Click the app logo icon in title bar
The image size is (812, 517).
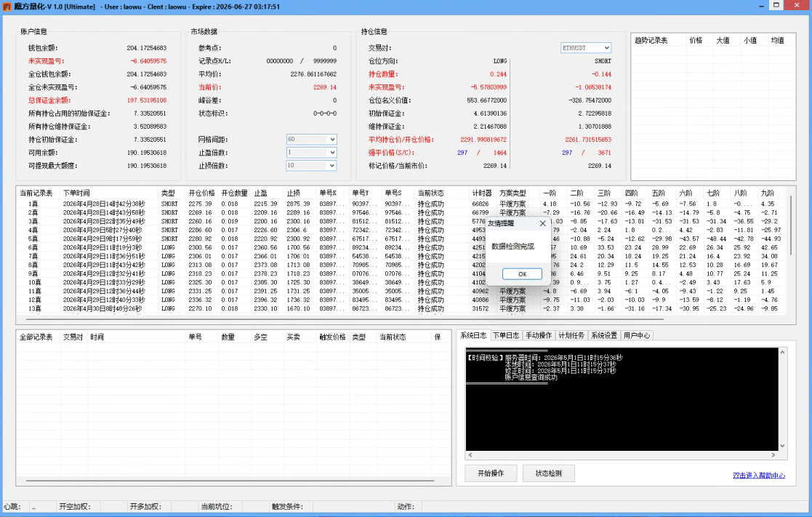(x=7, y=7)
